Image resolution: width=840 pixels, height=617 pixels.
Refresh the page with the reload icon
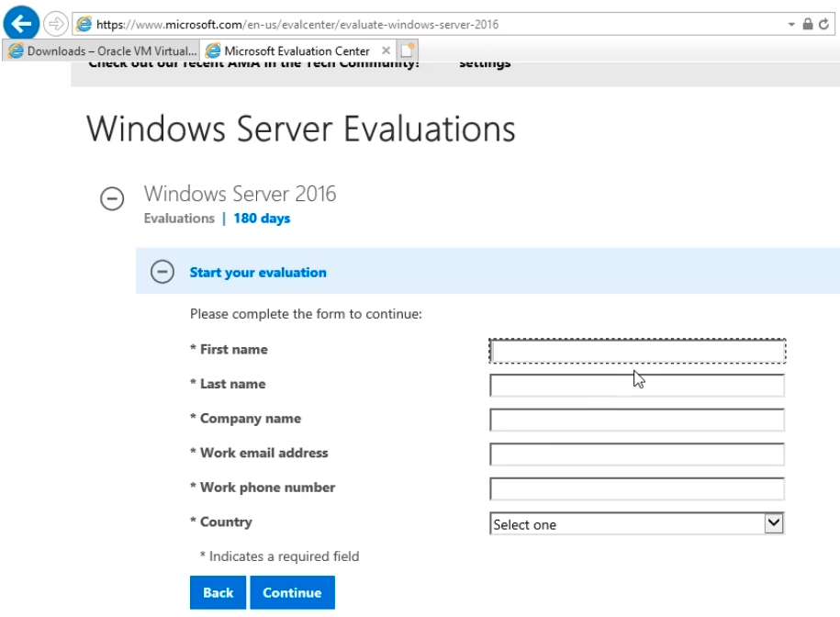[x=823, y=24]
